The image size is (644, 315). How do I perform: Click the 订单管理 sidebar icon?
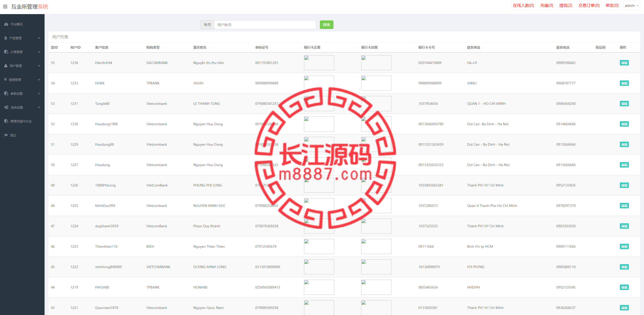click(x=6, y=52)
